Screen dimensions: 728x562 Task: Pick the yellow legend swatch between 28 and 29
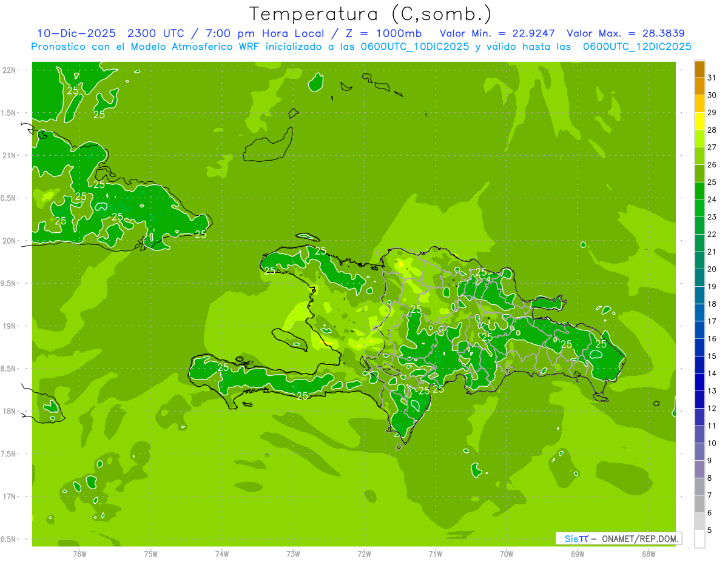(699, 121)
